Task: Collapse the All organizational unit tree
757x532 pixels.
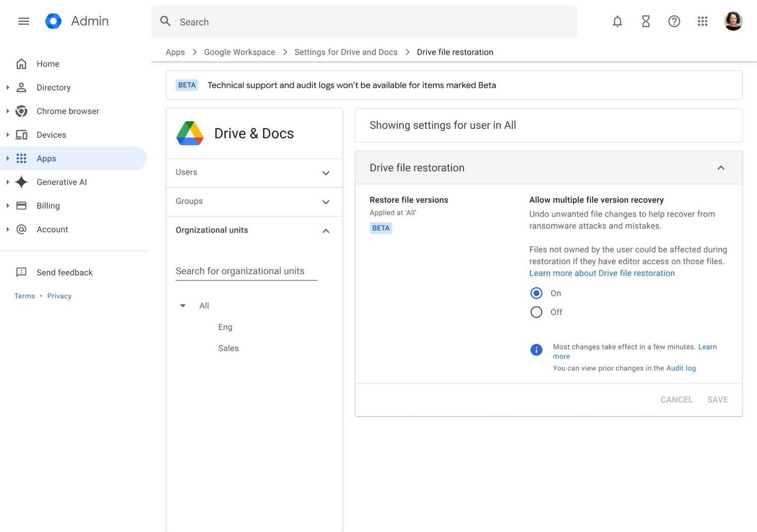Action: pos(182,305)
